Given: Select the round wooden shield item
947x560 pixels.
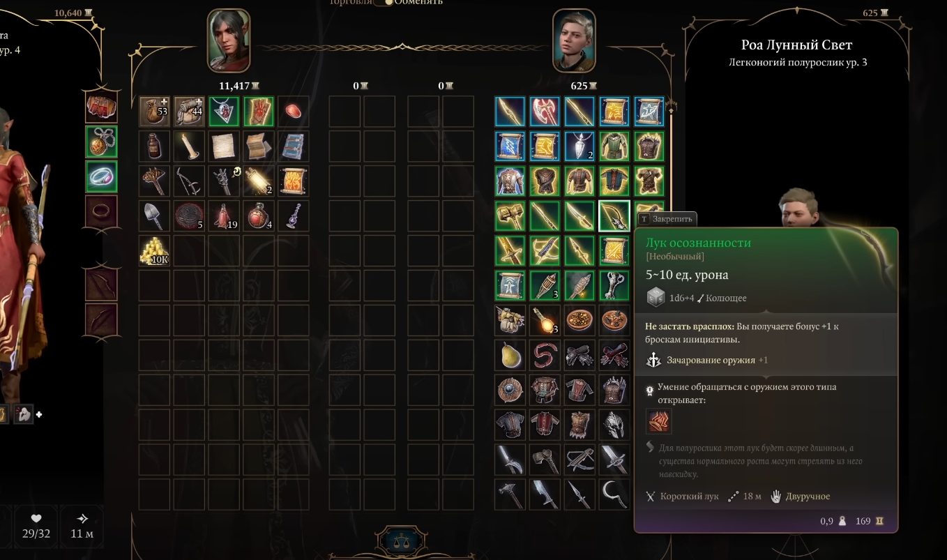Looking at the screenshot, I should pyautogui.click(x=510, y=391).
